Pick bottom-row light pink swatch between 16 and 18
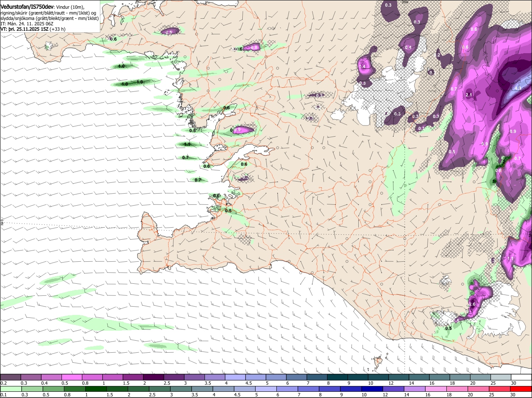The image size is (532, 398). (436, 389)
